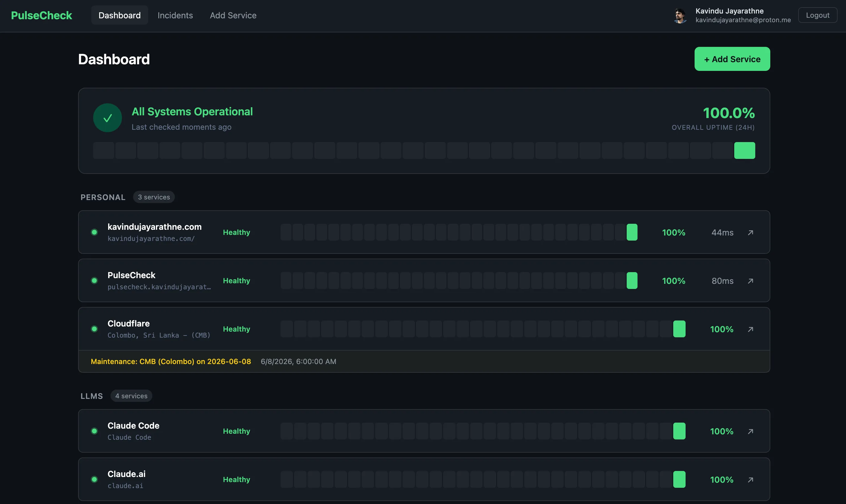Click the kavindujayarathne.com/ URL subtitle
The width and height of the screenshot is (846, 504).
(x=151, y=238)
